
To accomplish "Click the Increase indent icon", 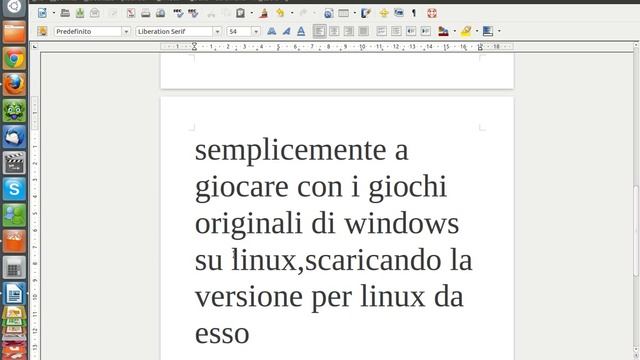I will (x=425, y=31).
